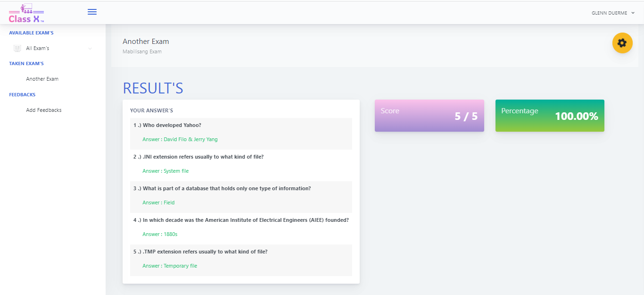The width and height of the screenshot is (644, 295).
Task: Open the yellow gear settings button
Action: tap(622, 43)
